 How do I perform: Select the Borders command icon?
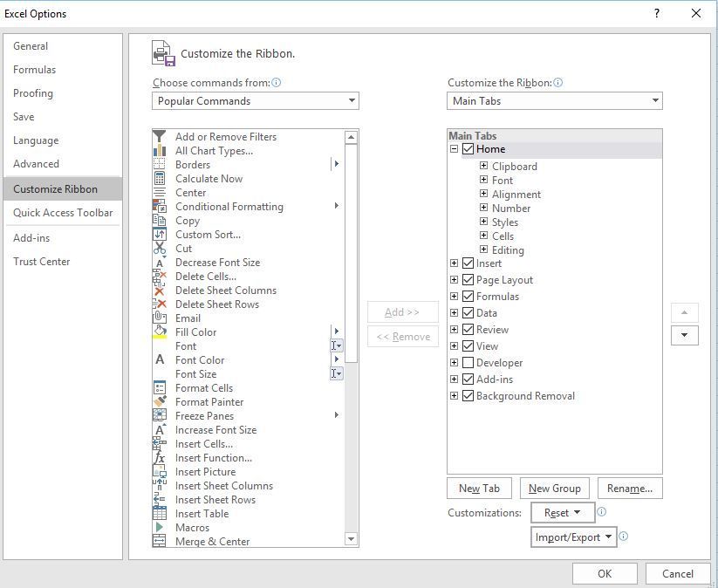[160, 164]
